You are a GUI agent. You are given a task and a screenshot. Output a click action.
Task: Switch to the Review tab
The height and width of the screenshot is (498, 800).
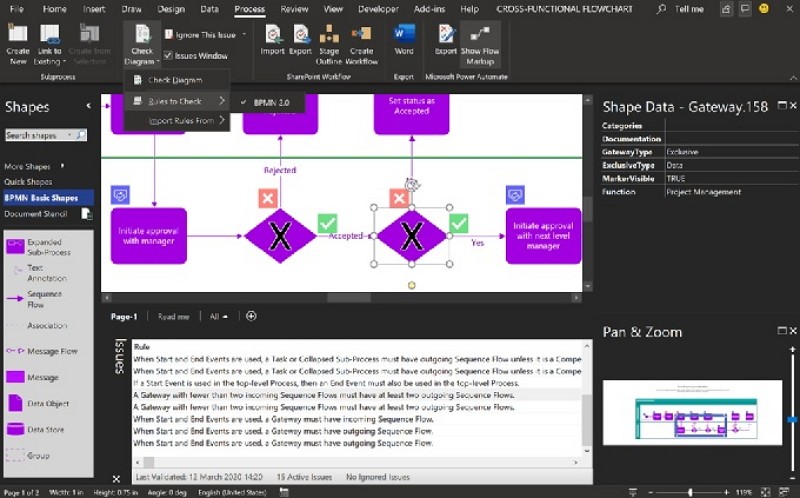[x=294, y=9]
